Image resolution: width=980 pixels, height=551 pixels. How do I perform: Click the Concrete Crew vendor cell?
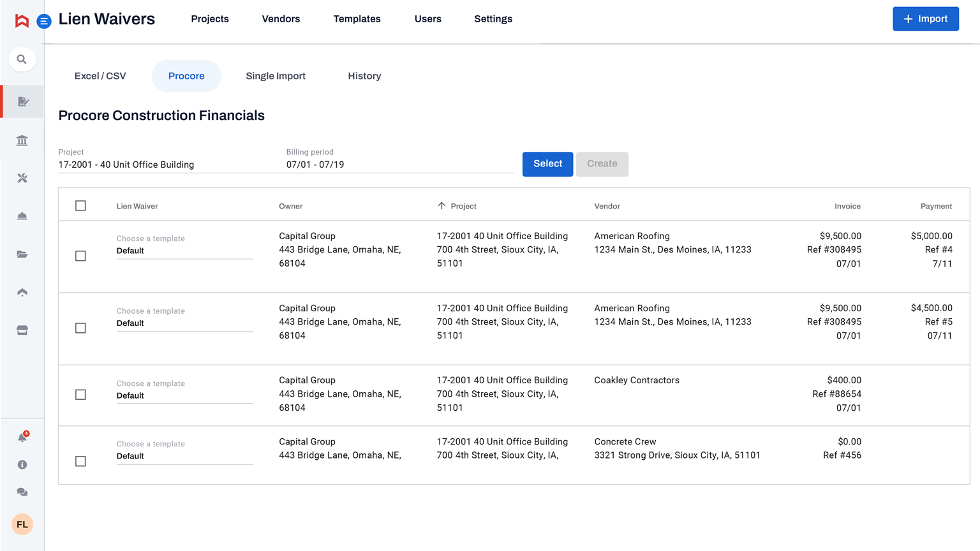[x=625, y=441]
